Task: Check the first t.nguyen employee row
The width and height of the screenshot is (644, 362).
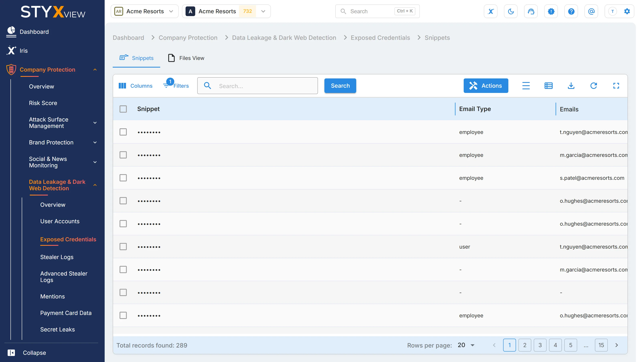Action: (123, 132)
